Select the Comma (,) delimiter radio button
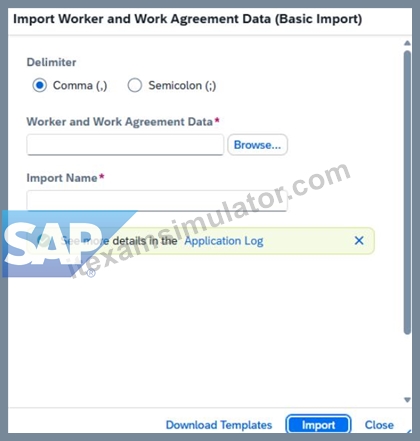 coord(39,85)
